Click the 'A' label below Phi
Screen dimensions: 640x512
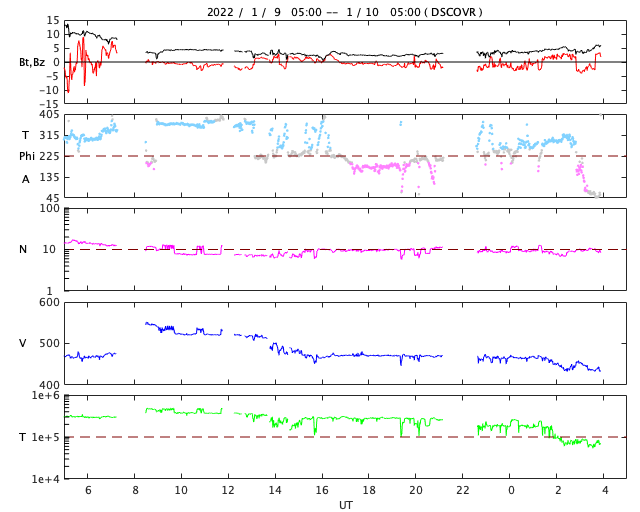point(26,179)
